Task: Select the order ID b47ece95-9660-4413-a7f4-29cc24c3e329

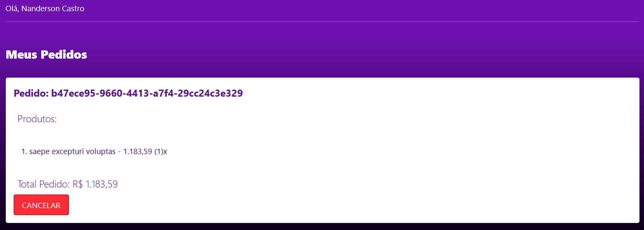Action: [x=147, y=93]
